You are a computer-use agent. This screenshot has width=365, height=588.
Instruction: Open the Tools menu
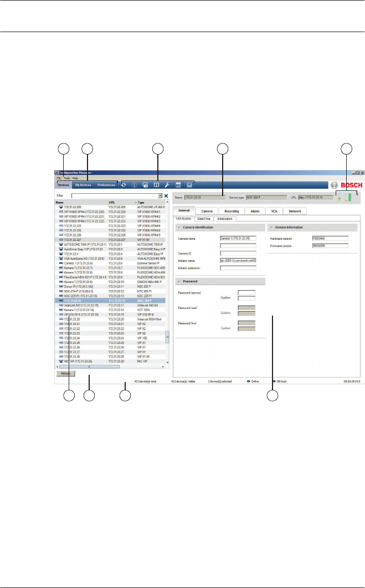(x=67, y=178)
